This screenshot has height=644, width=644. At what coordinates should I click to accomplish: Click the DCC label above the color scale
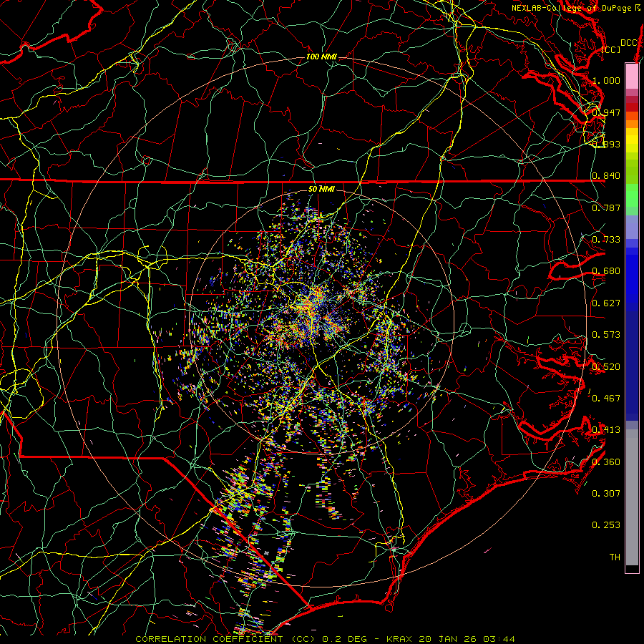(629, 43)
